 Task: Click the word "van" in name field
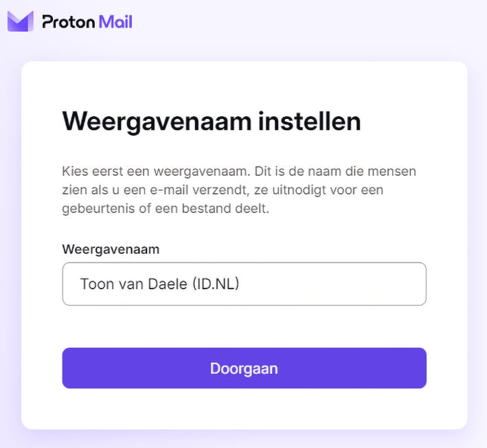point(130,284)
